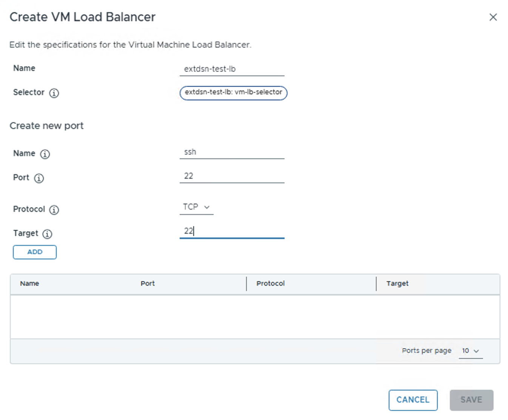
Task: Close the Create VM Load Balancer dialog
Action: point(493,17)
